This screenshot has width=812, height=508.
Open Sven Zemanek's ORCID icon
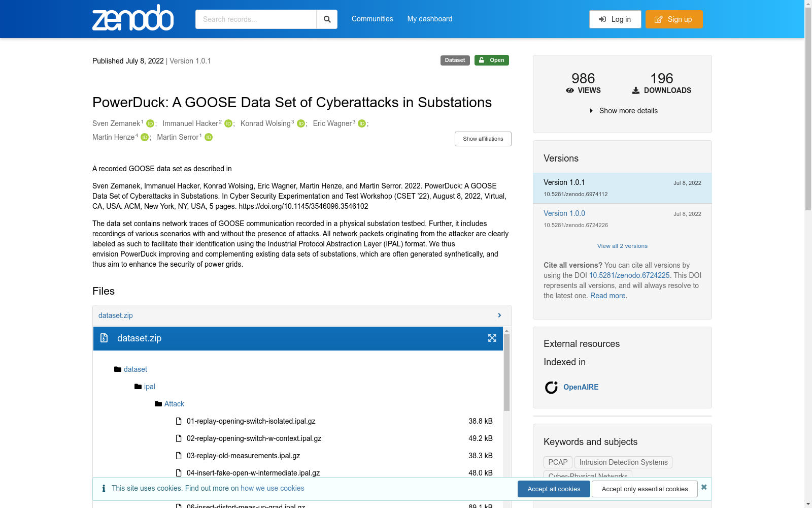pos(150,123)
